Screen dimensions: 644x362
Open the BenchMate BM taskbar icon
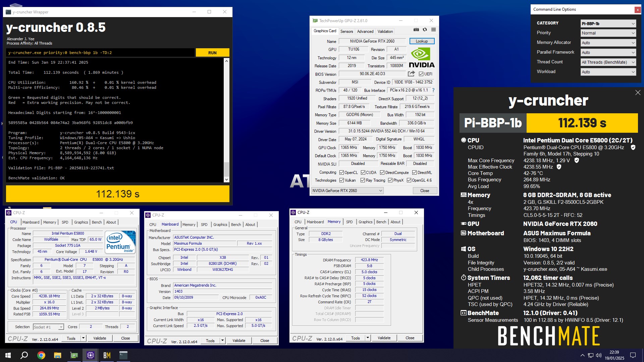[x=107, y=355]
